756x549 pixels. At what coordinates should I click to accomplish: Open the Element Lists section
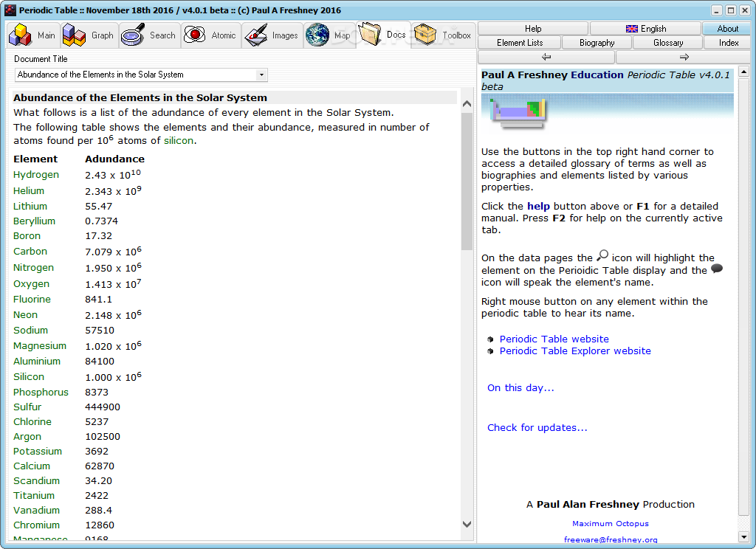coord(520,42)
